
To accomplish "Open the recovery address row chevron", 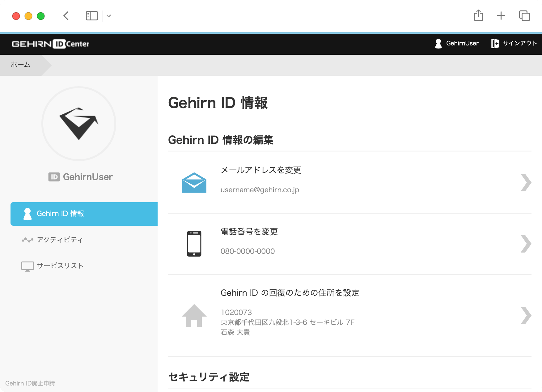I will click(x=526, y=316).
